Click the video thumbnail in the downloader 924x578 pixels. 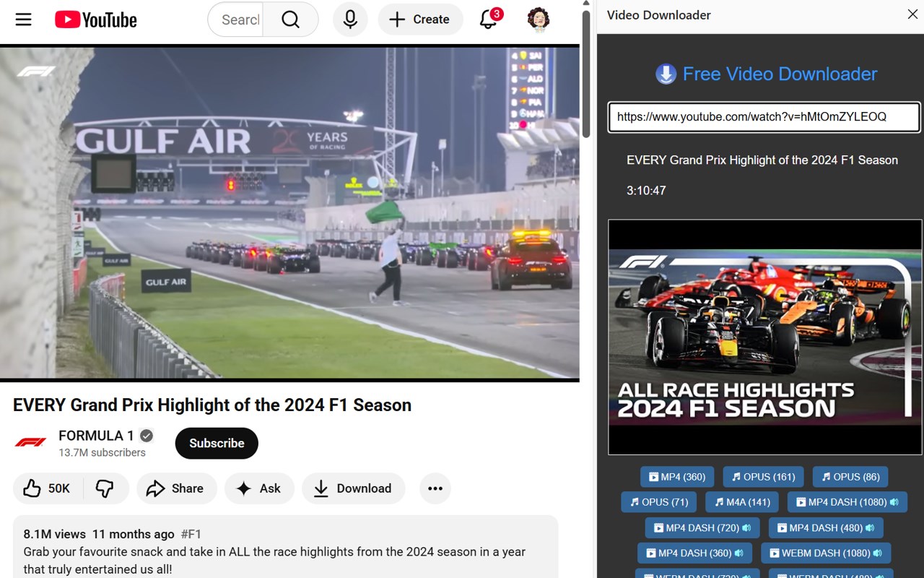tap(764, 337)
